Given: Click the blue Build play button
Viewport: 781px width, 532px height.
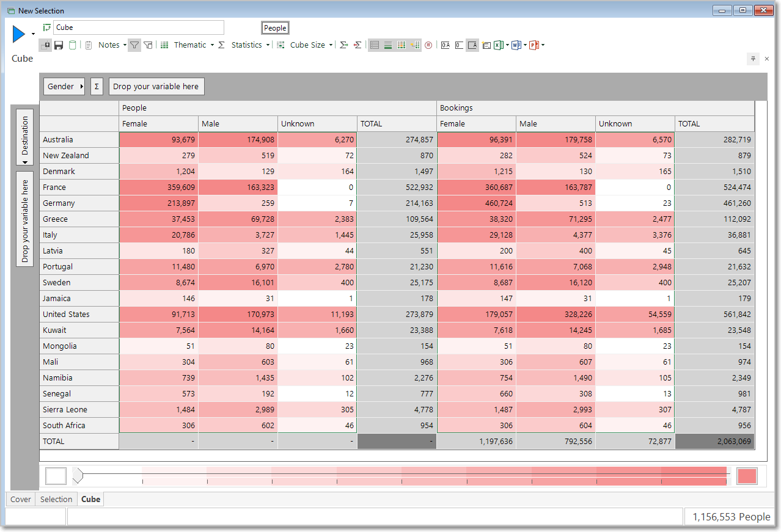Looking at the screenshot, I should [x=19, y=34].
